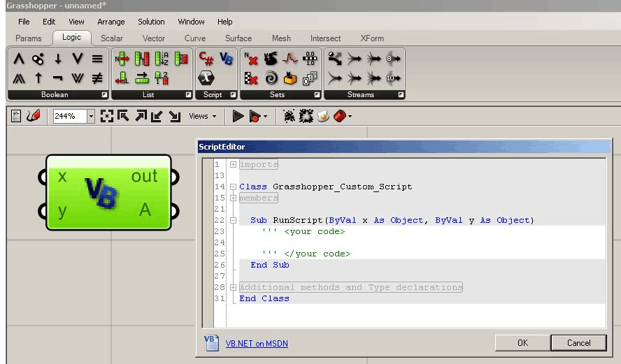
Task: Expand the Sets panel corner button
Action: point(317,95)
